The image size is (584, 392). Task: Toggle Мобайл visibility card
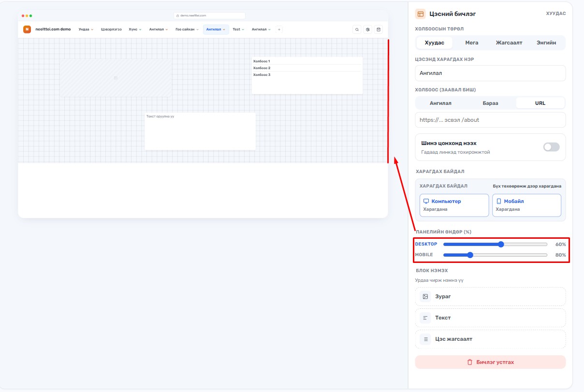tap(526, 205)
